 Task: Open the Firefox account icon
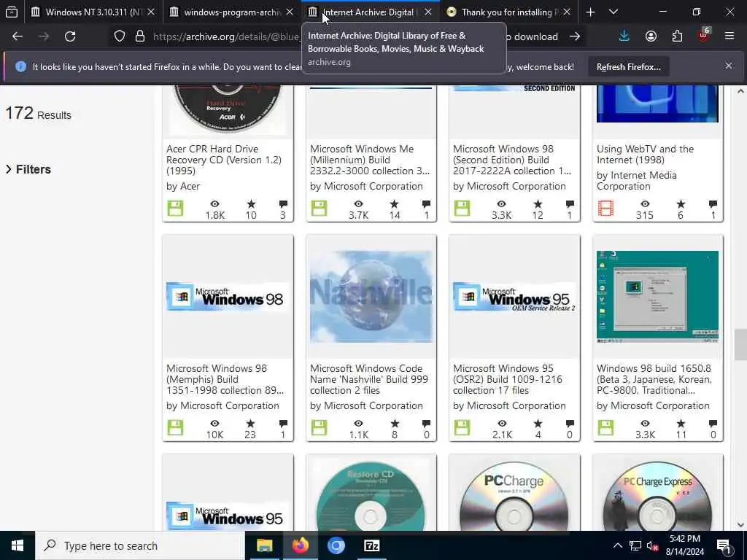651,36
